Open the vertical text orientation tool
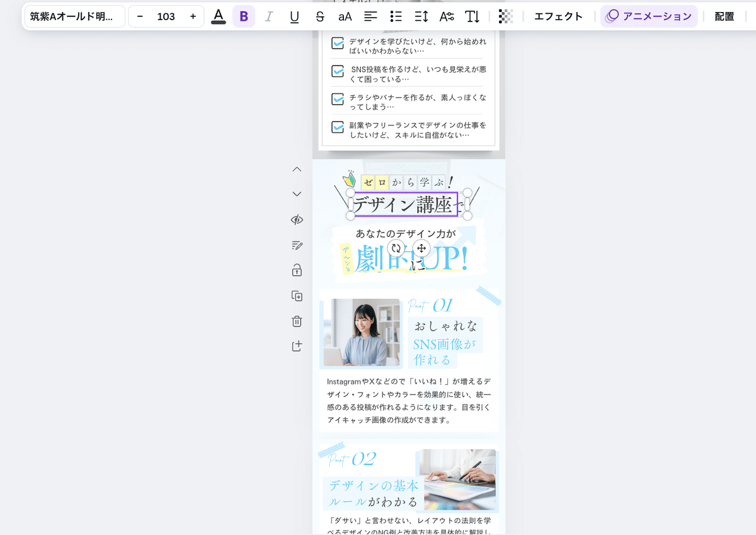756x535 pixels. click(472, 16)
